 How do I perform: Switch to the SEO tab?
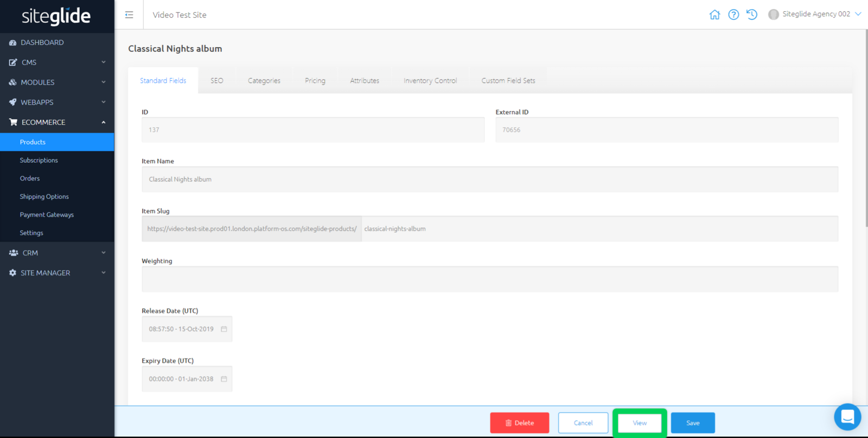click(217, 81)
